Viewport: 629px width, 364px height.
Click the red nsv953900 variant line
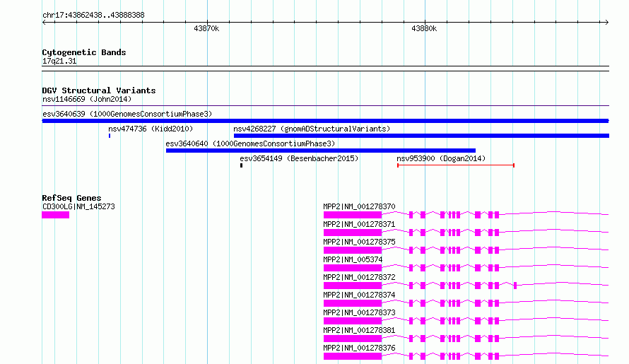[x=456, y=165]
